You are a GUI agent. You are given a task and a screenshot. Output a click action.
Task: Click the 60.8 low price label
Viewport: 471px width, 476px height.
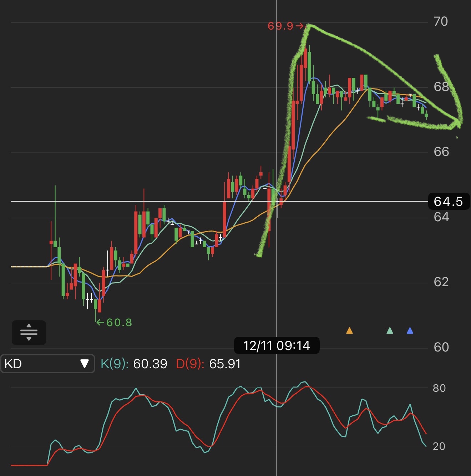point(119,323)
